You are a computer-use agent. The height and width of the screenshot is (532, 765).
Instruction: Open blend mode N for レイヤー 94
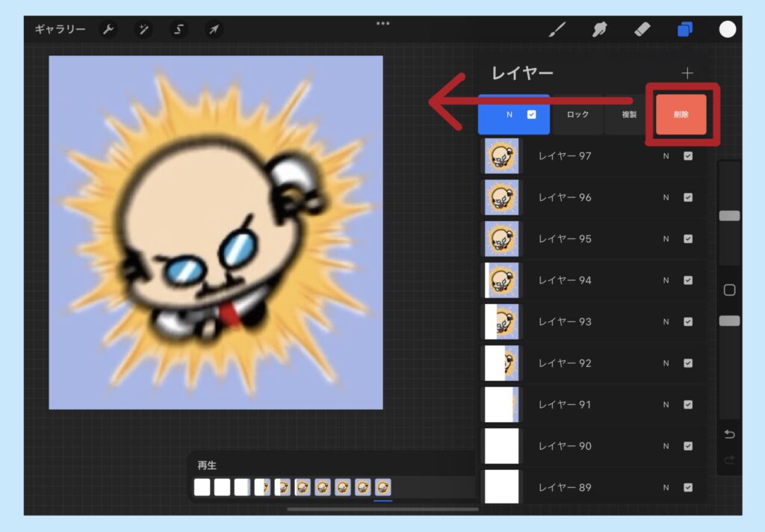tap(666, 280)
